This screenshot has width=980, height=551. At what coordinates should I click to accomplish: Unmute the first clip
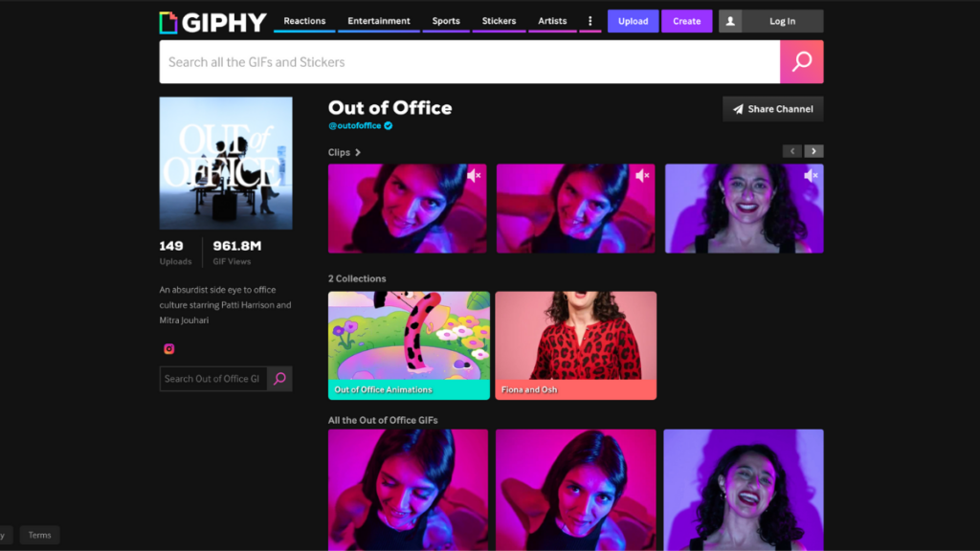[x=474, y=176]
